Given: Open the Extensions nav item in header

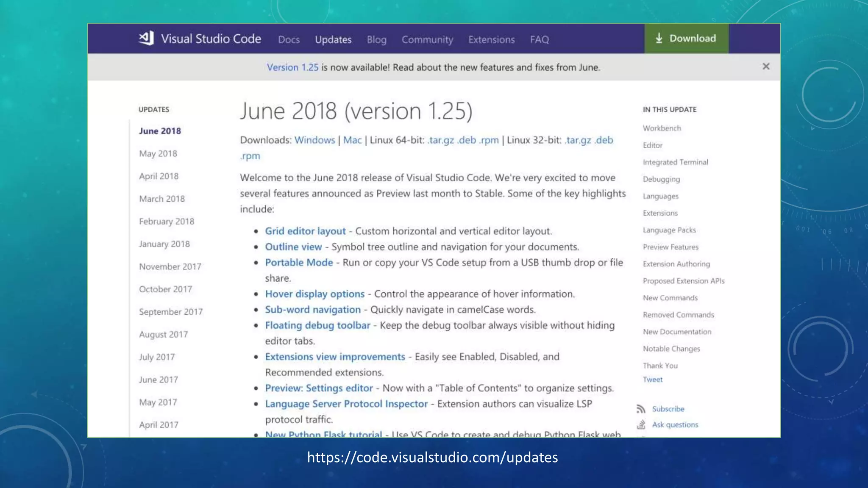Looking at the screenshot, I should pos(491,39).
